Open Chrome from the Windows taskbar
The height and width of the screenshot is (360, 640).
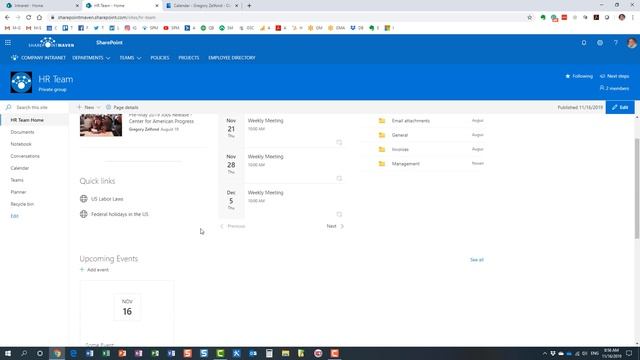57,353
